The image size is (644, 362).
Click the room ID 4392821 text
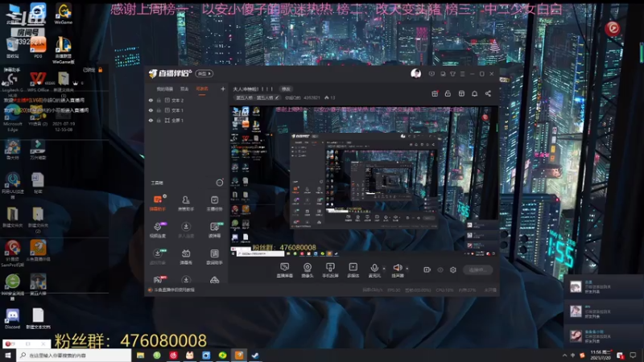pyautogui.click(x=312, y=97)
